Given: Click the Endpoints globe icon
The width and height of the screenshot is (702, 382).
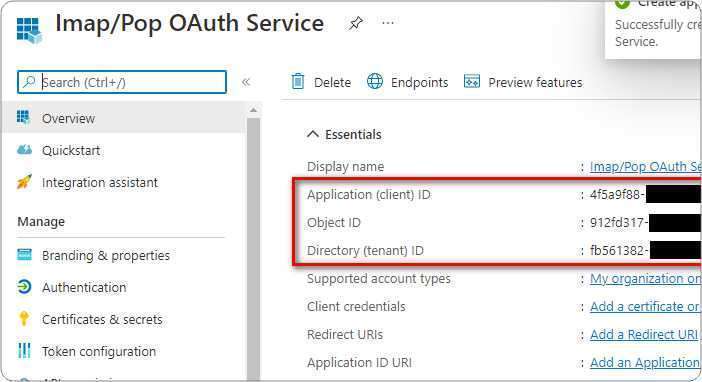Looking at the screenshot, I should (375, 82).
